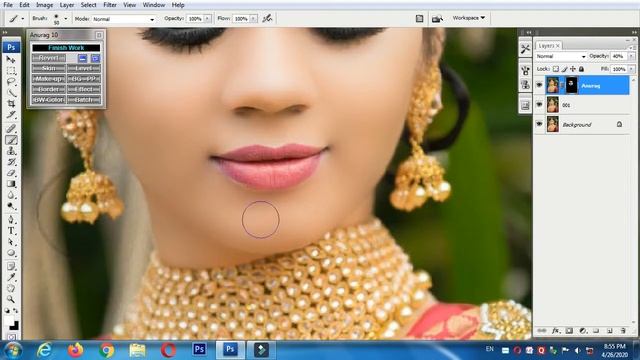Toggle lock image pixels
The image size is (640, 360).
click(x=564, y=69)
